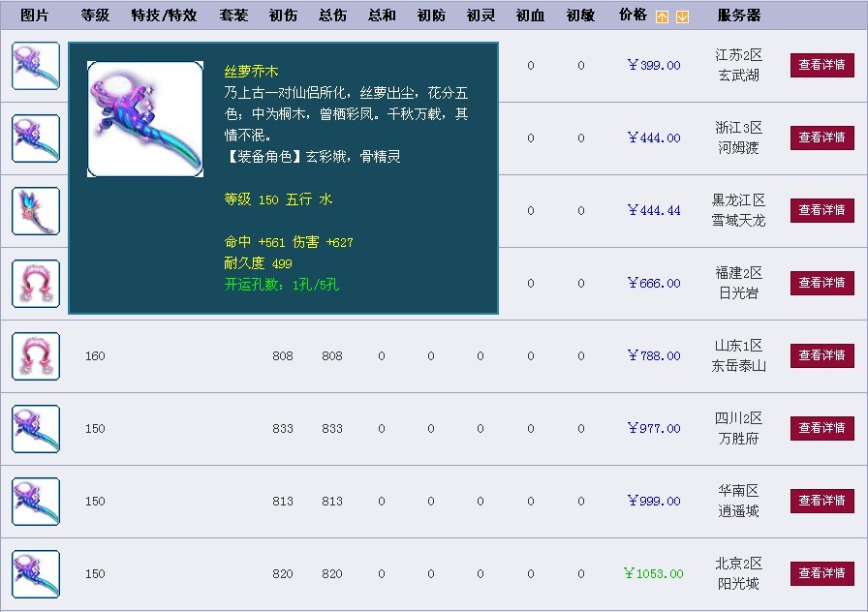Click 【装备角色】玄彩娥, 骨精灵 line
Screen dimensions: 868x612
tap(312, 157)
